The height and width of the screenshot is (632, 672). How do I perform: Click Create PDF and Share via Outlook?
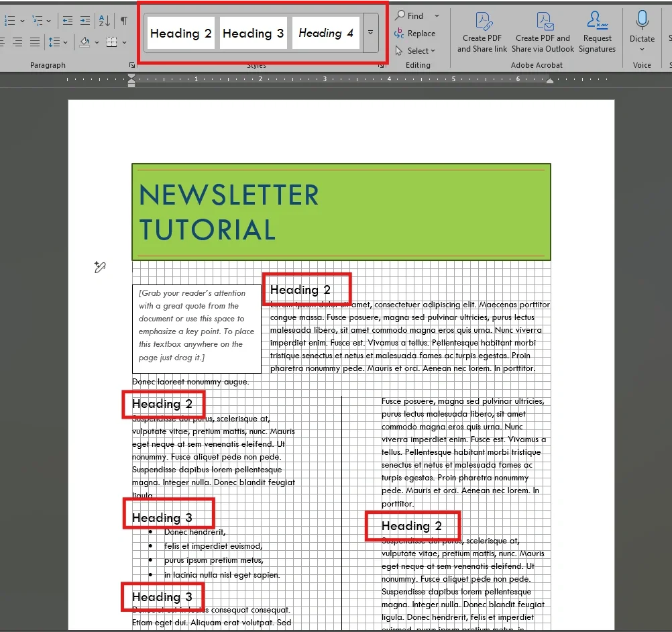point(543,32)
